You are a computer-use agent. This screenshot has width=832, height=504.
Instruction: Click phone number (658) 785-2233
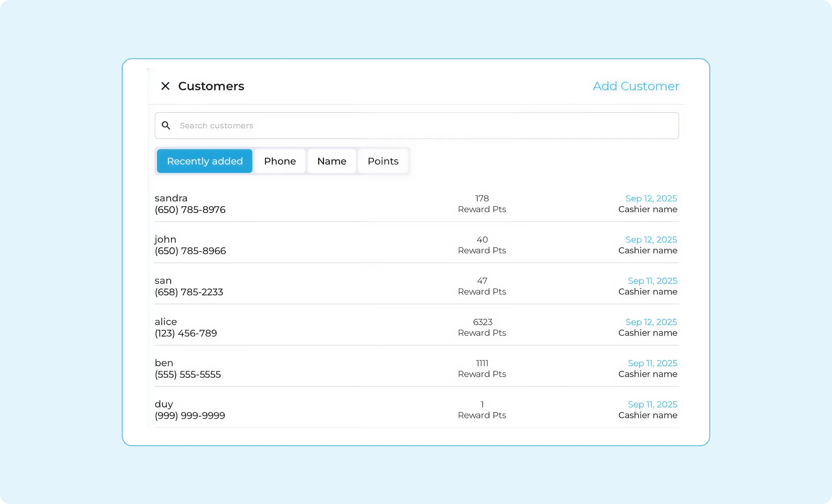point(189,292)
